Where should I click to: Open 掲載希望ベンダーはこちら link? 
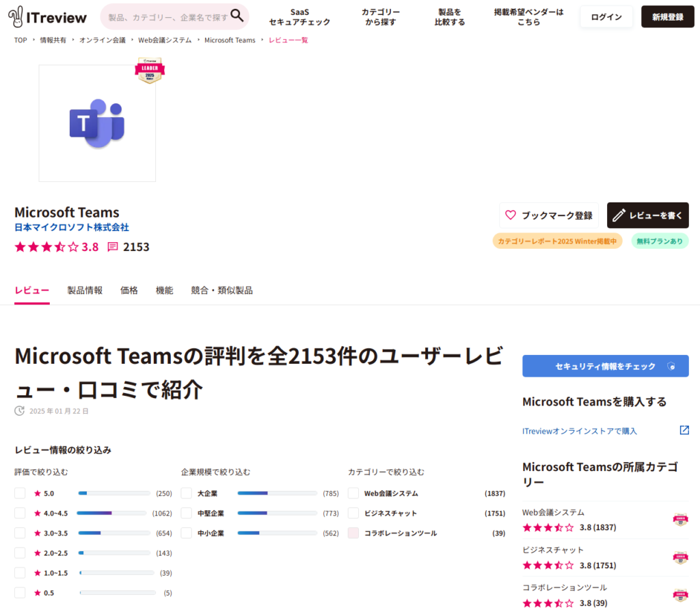(x=528, y=17)
